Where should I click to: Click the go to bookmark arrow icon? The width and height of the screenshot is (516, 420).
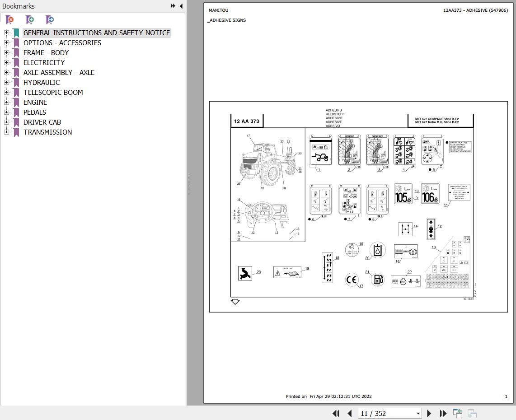50,20
